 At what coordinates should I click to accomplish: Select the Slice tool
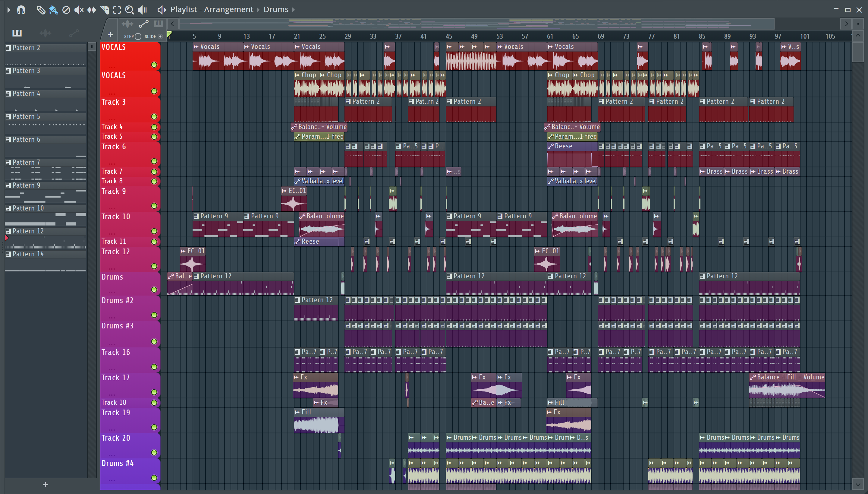(x=104, y=10)
